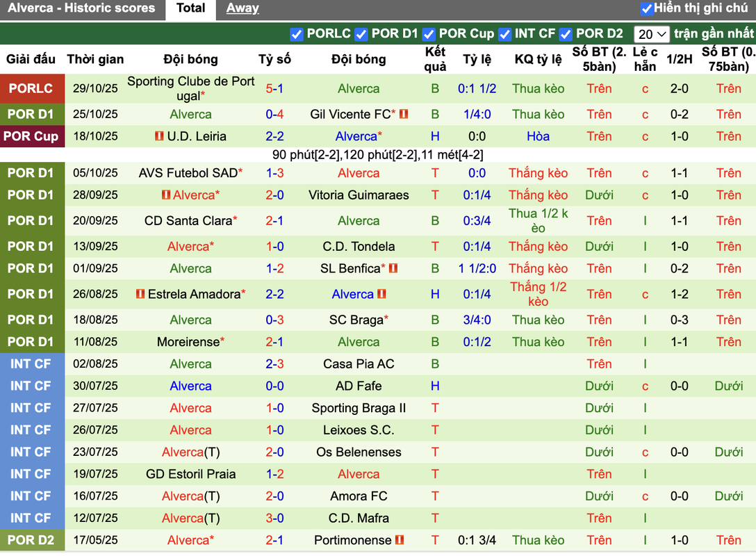Open the AVS Futebol SAD team link

point(188,173)
